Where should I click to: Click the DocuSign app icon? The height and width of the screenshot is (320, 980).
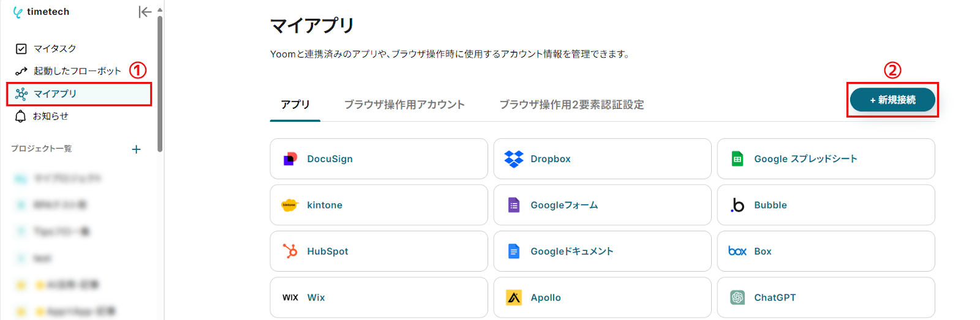[x=290, y=159]
